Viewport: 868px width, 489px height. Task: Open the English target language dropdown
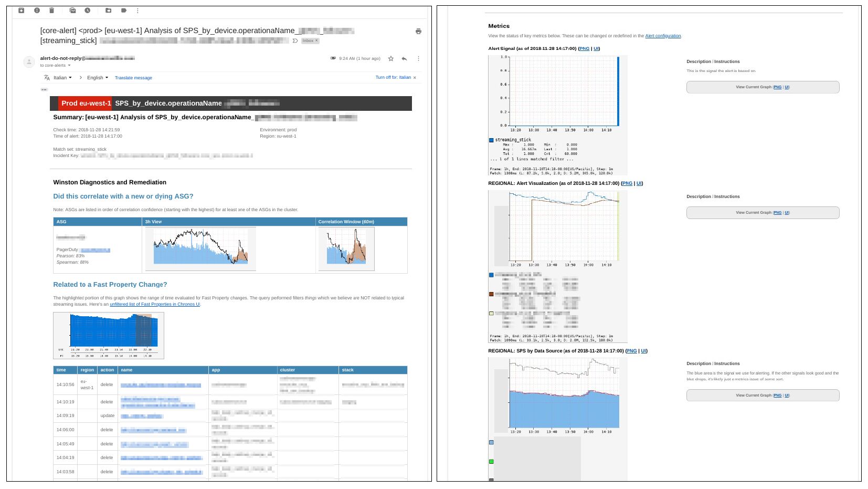[x=98, y=78]
